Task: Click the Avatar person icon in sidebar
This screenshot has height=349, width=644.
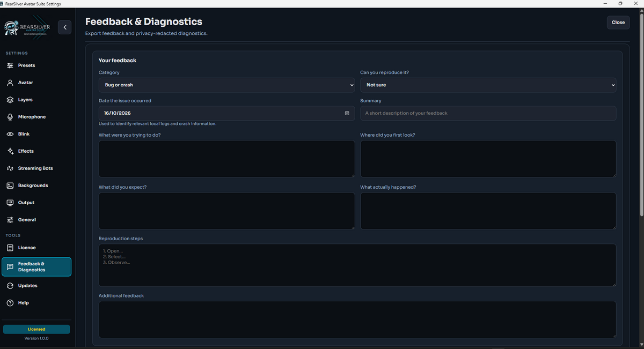Action: (10, 83)
